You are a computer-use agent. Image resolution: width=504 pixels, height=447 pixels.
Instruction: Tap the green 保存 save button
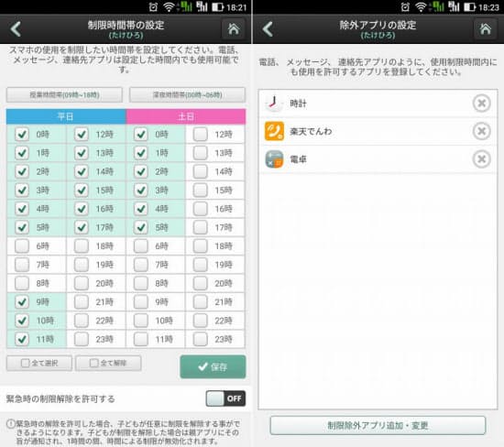point(213,366)
